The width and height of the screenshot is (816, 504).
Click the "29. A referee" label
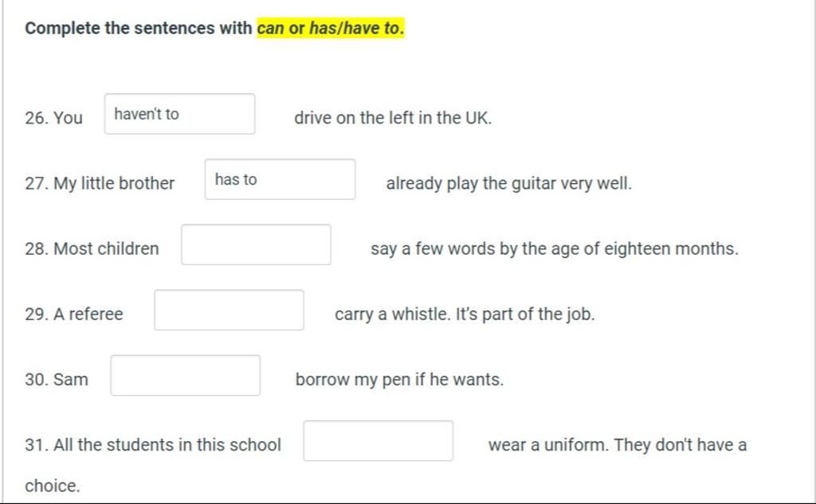click(x=74, y=314)
